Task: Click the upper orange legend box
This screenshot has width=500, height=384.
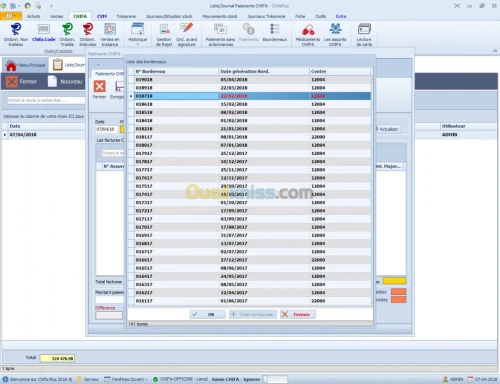Action: pyautogui.click(x=398, y=292)
